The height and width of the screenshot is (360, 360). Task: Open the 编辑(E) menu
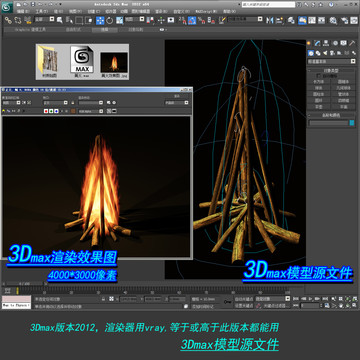[22, 11]
